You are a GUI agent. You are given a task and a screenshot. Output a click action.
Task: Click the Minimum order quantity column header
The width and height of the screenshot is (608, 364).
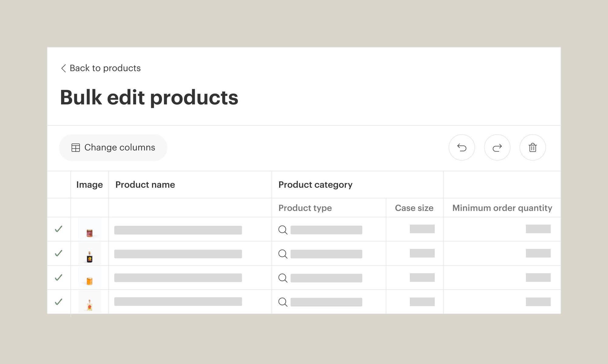502,208
